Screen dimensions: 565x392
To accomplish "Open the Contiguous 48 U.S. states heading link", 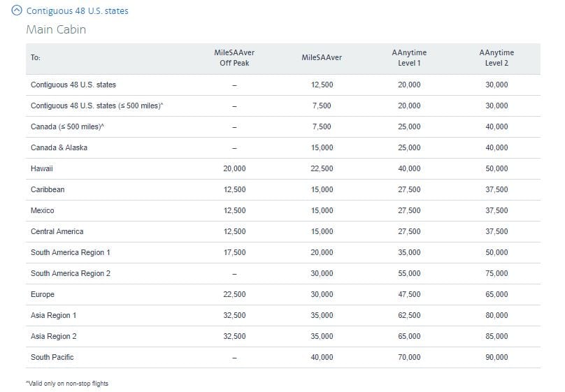I will point(77,10).
